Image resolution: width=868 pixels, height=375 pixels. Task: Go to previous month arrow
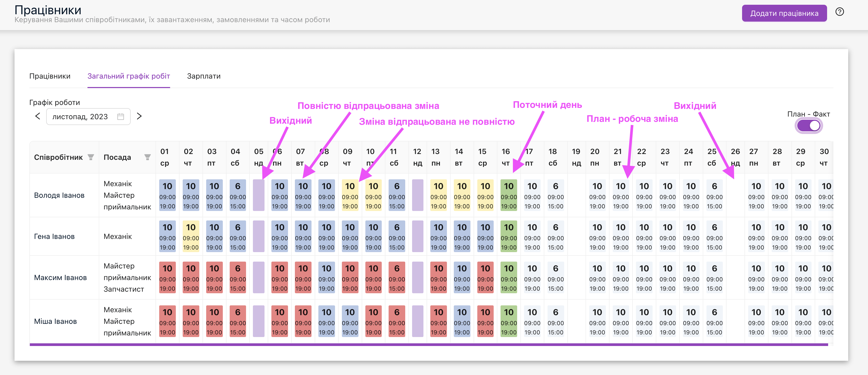tap(37, 116)
